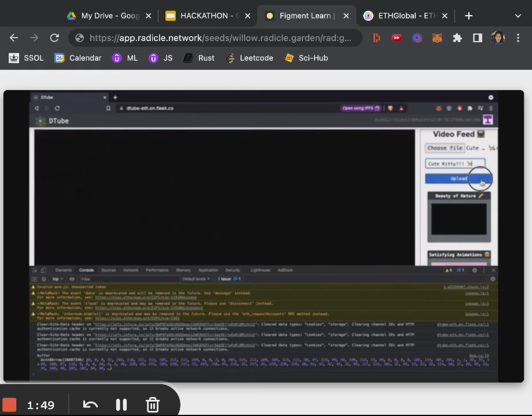This screenshot has width=532, height=416.
Task: Close the Figment Learn tab
Action: (346, 16)
